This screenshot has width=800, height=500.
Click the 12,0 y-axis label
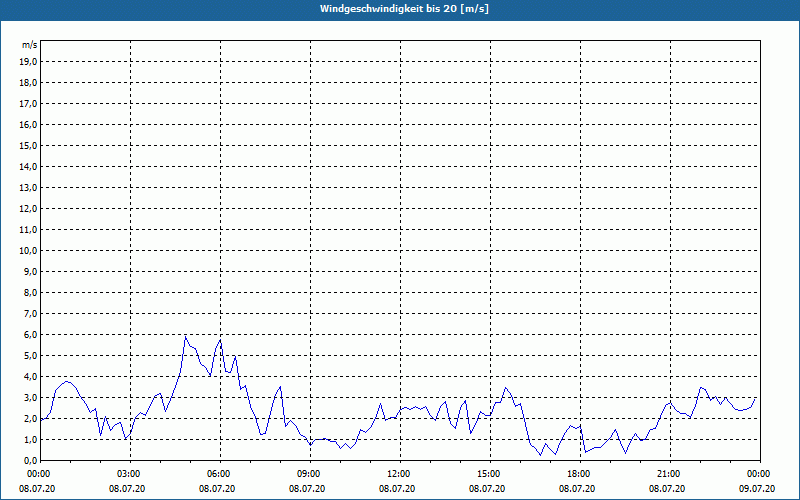(29, 208)
